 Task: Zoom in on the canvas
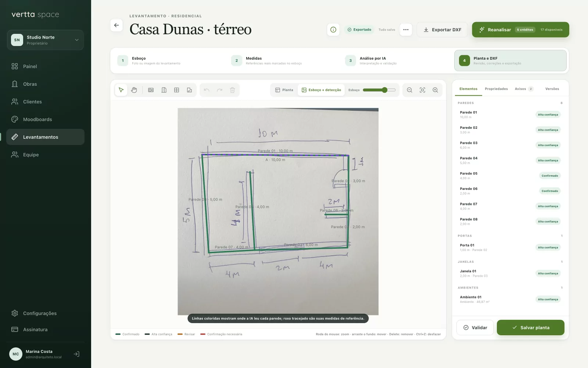[x=435, y=90]
